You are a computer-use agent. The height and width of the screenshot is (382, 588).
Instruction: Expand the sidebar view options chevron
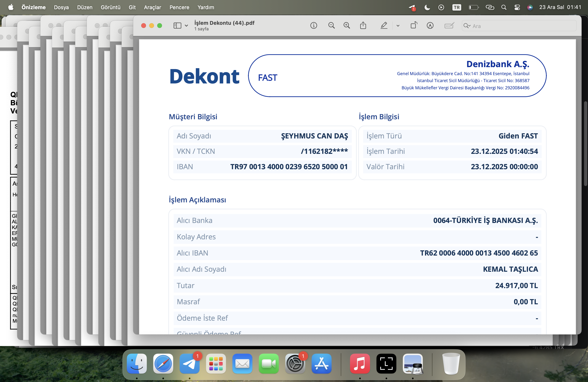pyautogui.click(x=186, y=26)
